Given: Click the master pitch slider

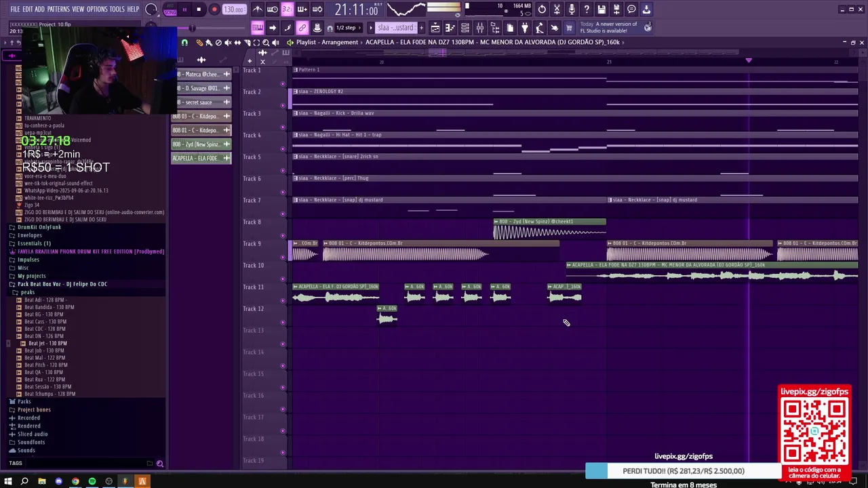Looking at the screenshot, I should [192, 28].
